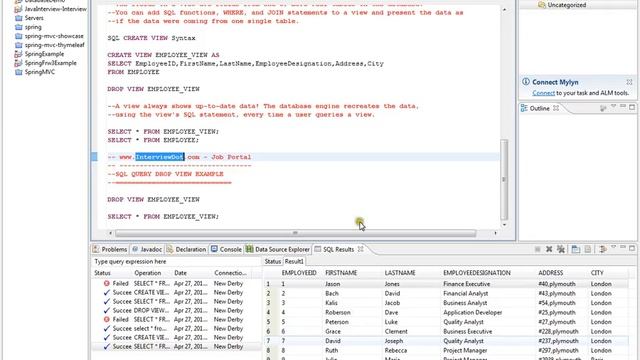Click the ADDRESS column header

550,273
